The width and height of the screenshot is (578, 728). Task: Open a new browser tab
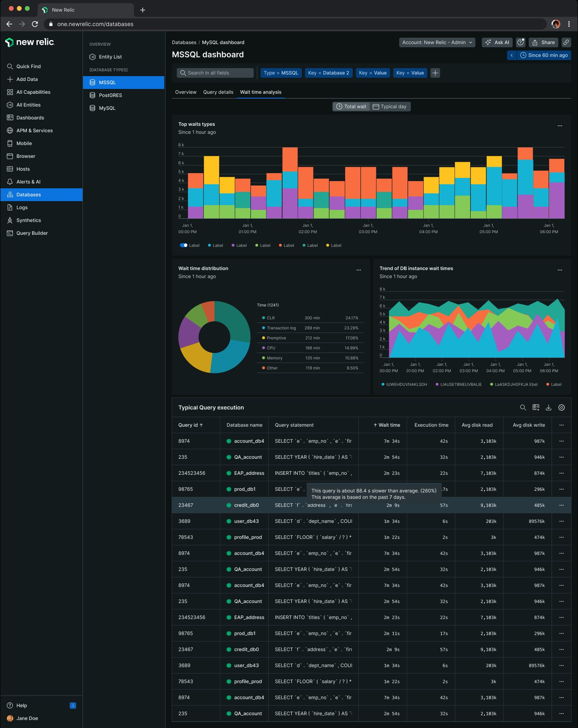tap(143, 10)
